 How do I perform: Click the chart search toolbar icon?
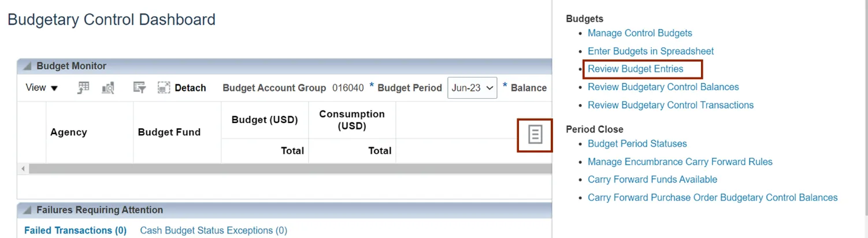(107, 88)
